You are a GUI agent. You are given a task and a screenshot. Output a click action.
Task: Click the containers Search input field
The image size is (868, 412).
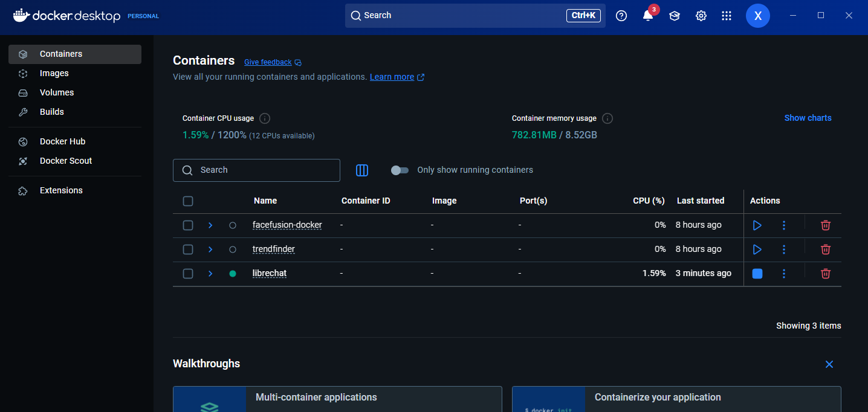pyautogui.click(x=256, y=170)
